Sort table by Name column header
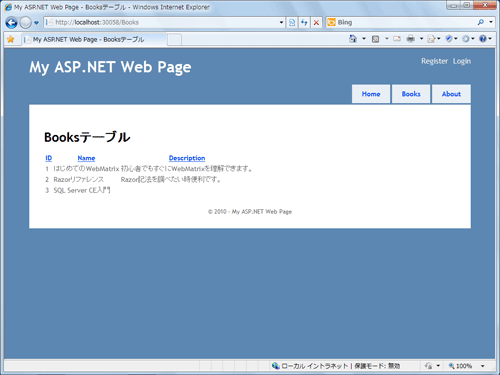This screenshot has width=500, height=375. tap(86, 158)
